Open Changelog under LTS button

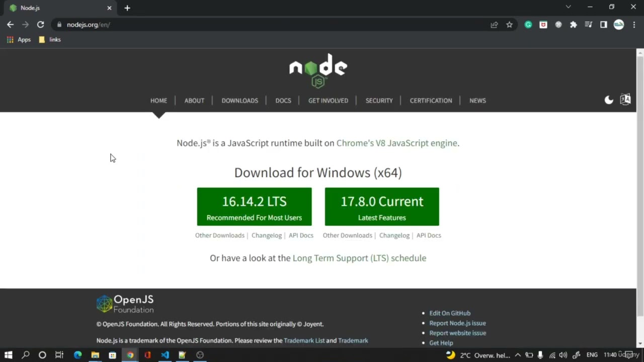point(267,235)
